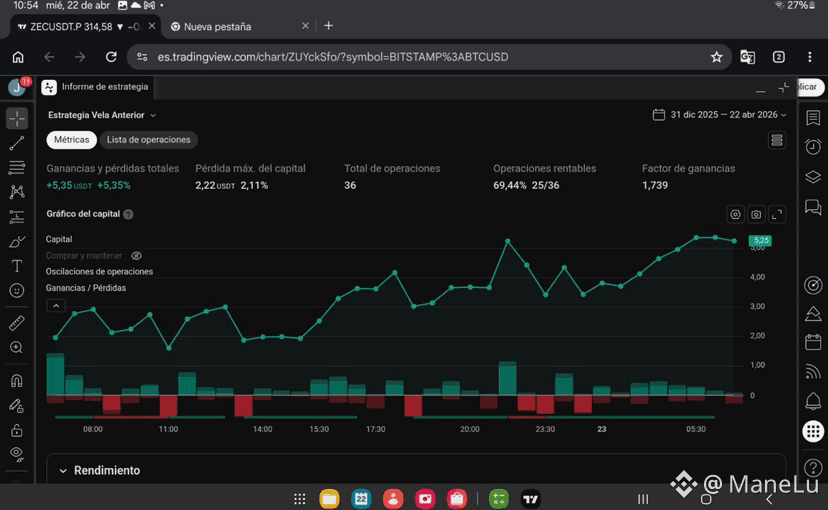Image resolution: width=828 pixels, height=510 pixels.
Task: Select the text tool in left toolbar
Action: (16, 266)
